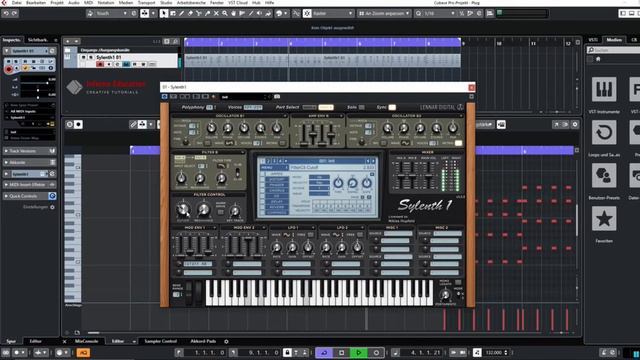640x360 pixels.
Task: Open the 'An Zoom anpassen' dropdown
Action: (384, 13)
